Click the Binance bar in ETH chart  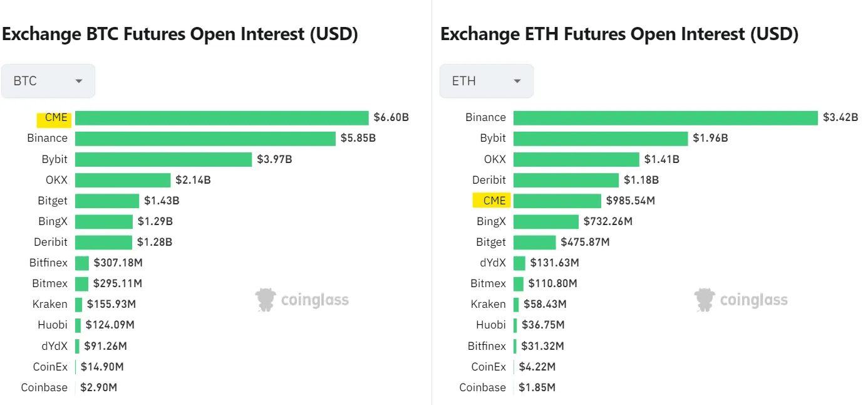[665, 118]
